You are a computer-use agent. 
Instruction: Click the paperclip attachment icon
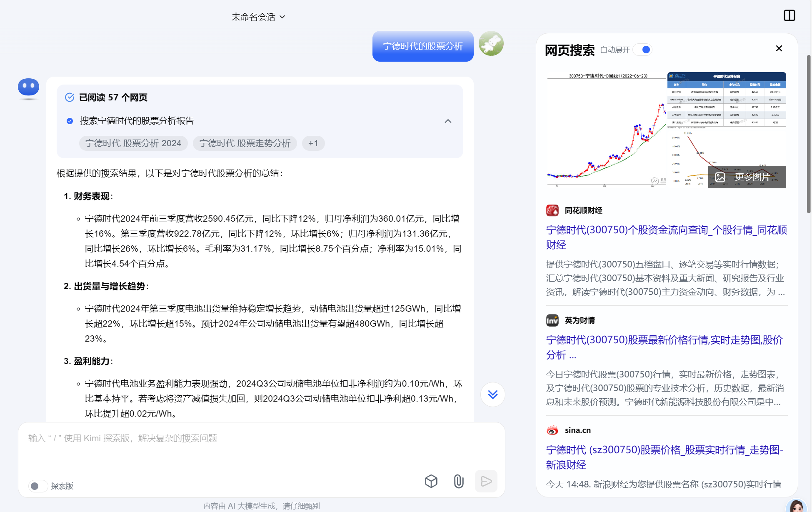coord(458,481)
